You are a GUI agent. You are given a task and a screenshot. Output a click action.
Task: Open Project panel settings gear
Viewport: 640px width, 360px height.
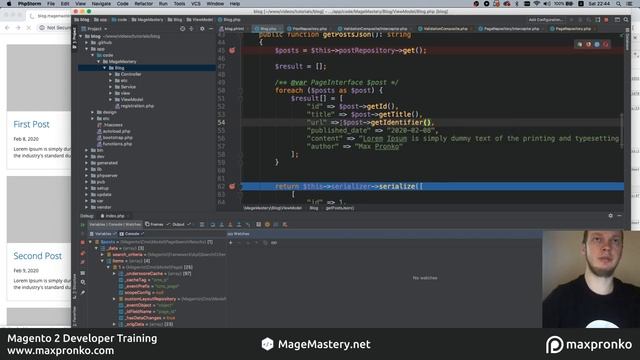tap(202, 29)
